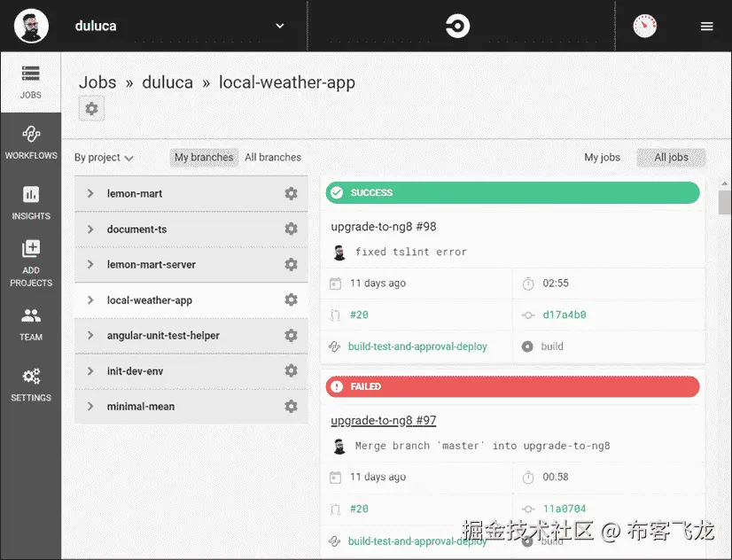Switch to All branches filter
Viewport: 732px width, 560px height.
pyautogui.click(x=273, y=157)
